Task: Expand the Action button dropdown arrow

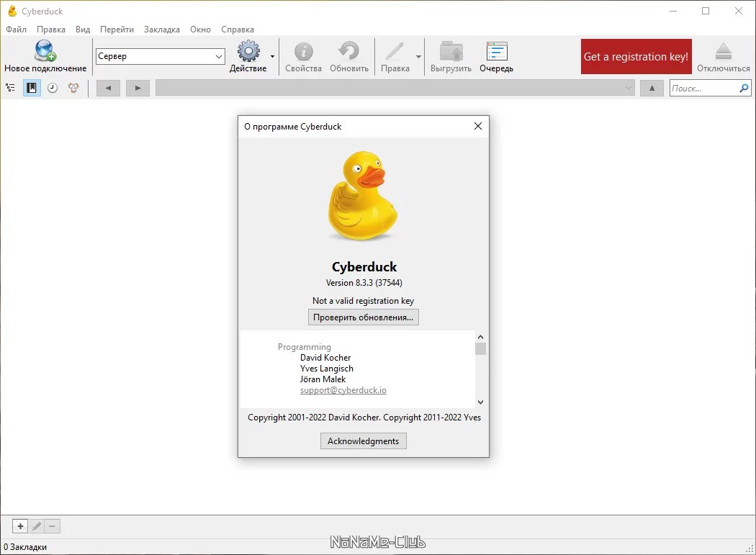Action: (272, 56)
